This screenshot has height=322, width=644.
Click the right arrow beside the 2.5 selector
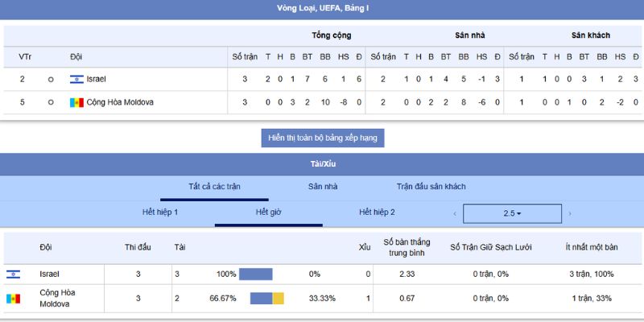(x=570, y=213)
